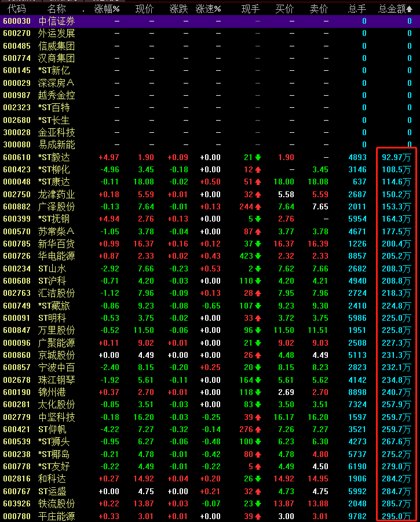Image resolution: width=420 pixels, height=522 pixels.
Task: Select stock 金亚科技
Action: coord(57,132)
